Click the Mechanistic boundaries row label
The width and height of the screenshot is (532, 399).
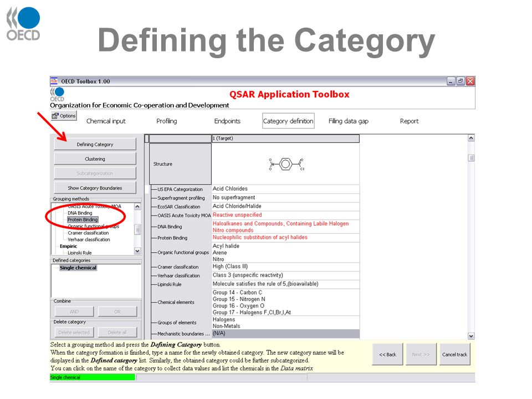click(183, 334)
